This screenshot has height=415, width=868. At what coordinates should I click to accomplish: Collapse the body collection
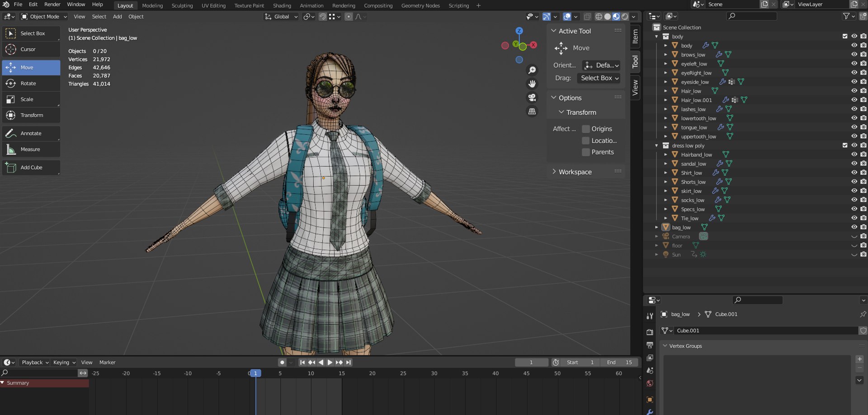pyautogui.click(x=656, y=37)
